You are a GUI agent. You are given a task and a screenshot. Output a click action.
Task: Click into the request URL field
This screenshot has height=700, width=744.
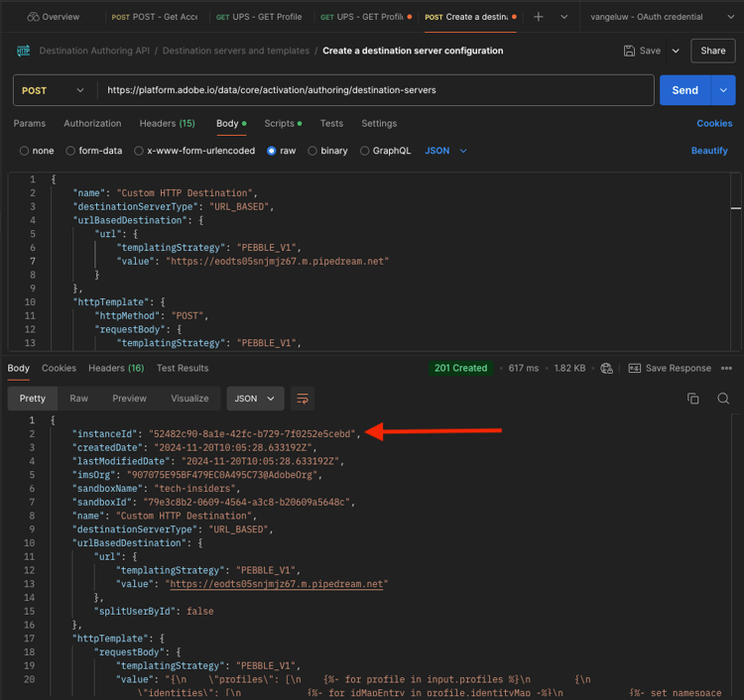pos(375,90)
